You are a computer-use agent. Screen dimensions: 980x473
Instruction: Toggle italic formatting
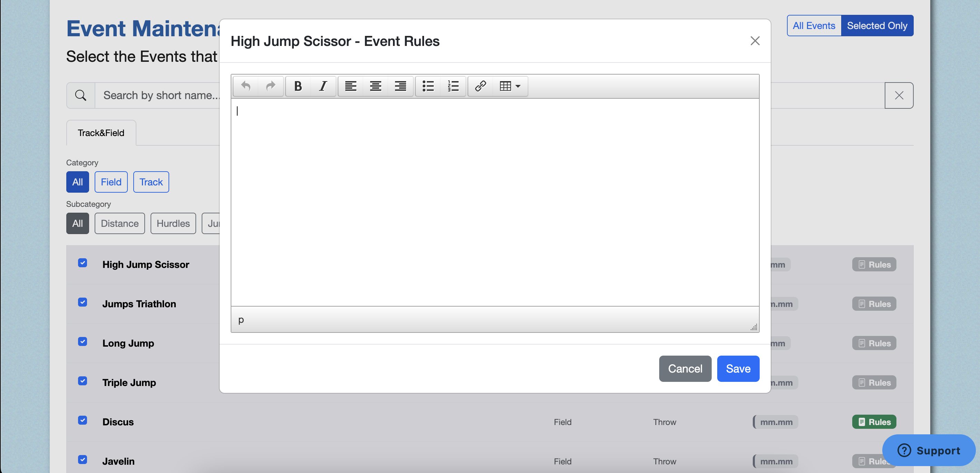pos(323,86)
